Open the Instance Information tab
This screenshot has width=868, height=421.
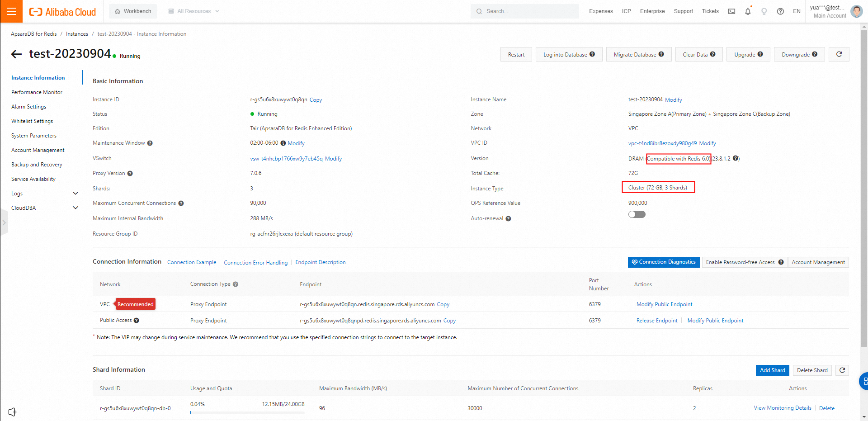pos(38,78)
